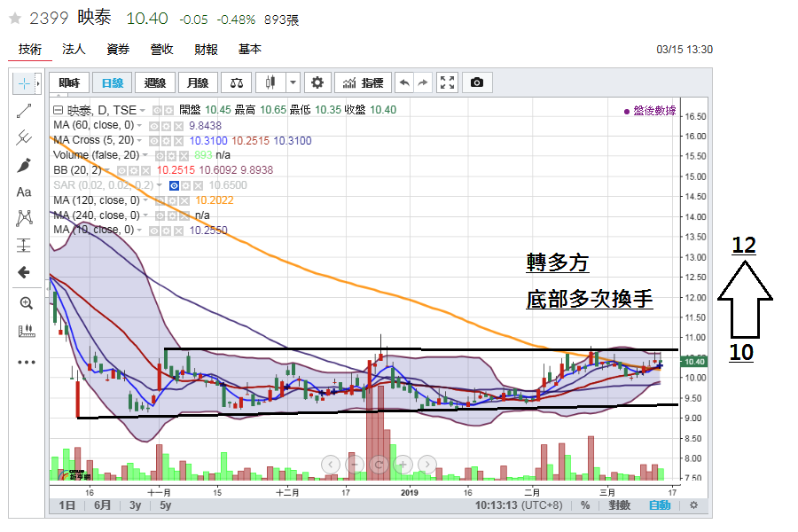The width and height of the screenshot is (798, 532).
Task: Switch to the 營收 tab
Action: (x=162, y=50)
